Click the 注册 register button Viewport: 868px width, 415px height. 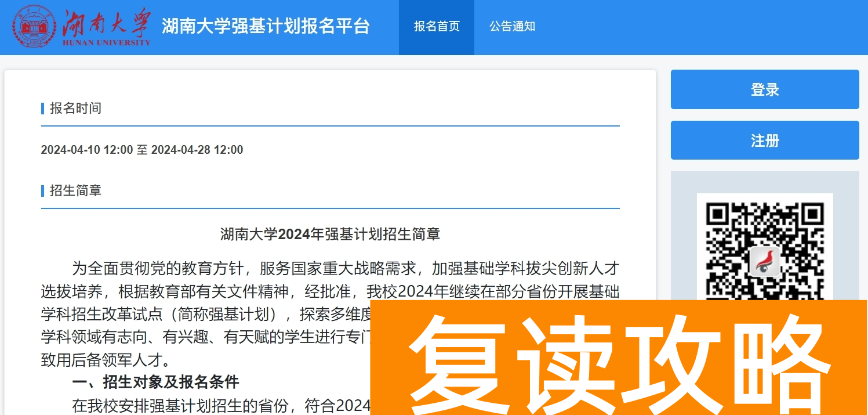pos(764,140)
